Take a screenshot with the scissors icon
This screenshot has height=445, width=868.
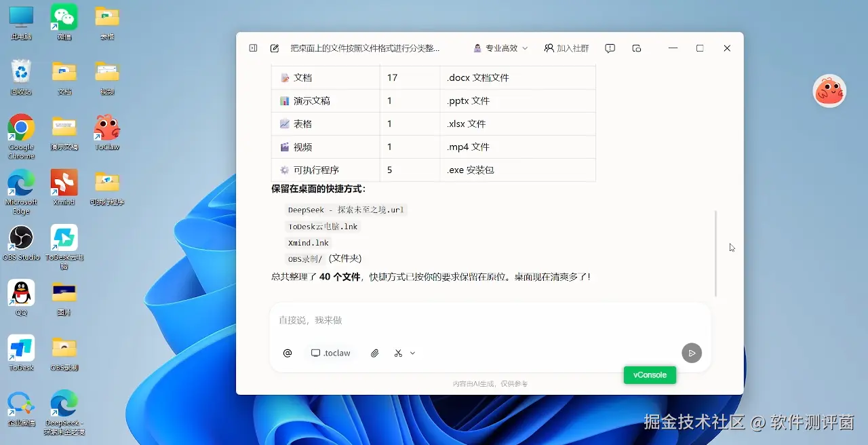pos(397,353)
